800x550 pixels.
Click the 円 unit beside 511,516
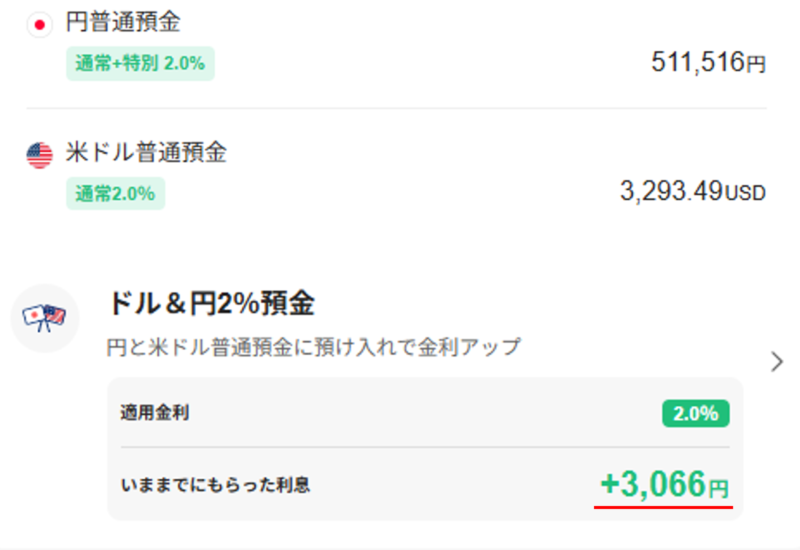coord(756,65)
